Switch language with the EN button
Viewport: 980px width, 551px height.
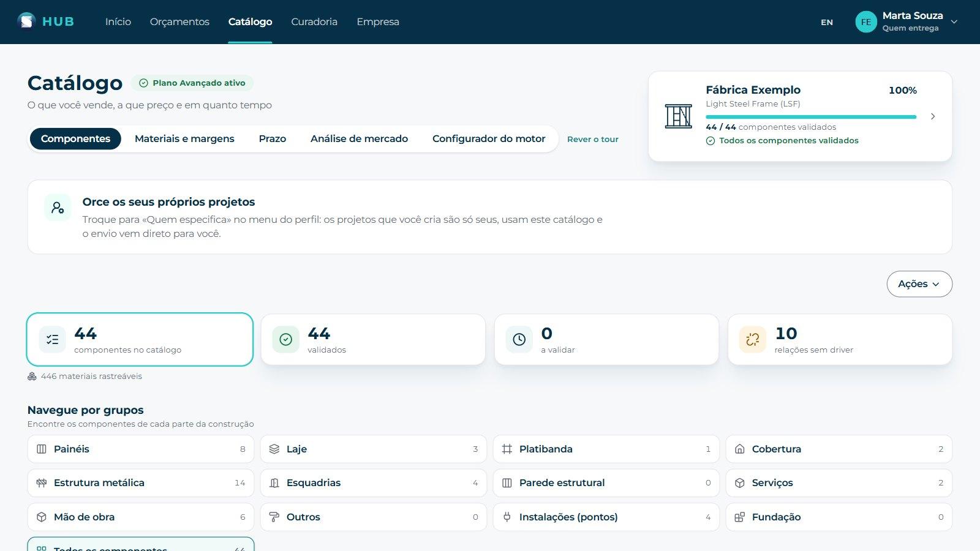827,22
